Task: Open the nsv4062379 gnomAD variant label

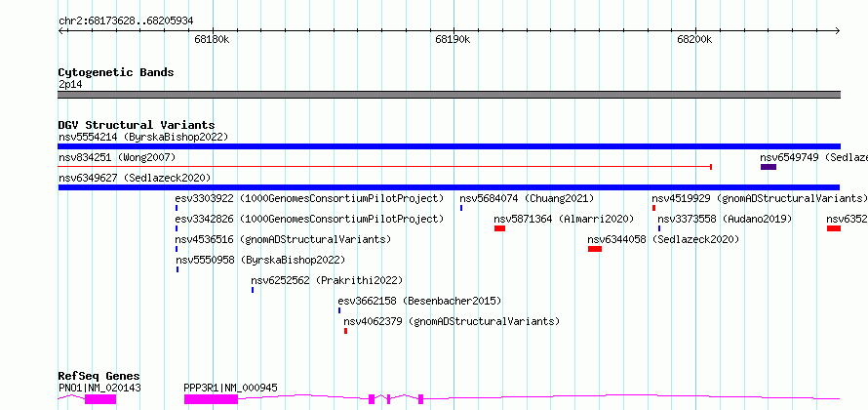Action: click(x=452, y=321)
